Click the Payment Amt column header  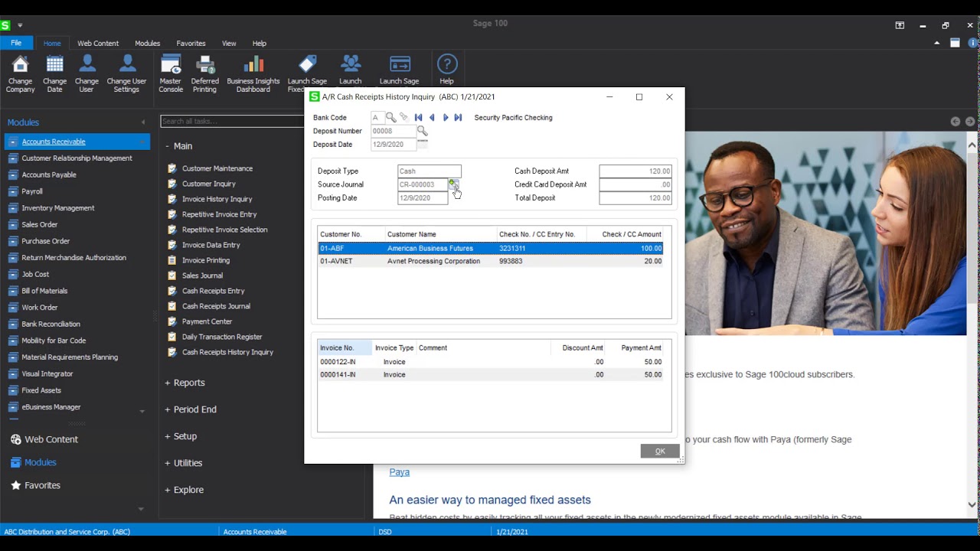coord(635,347)
